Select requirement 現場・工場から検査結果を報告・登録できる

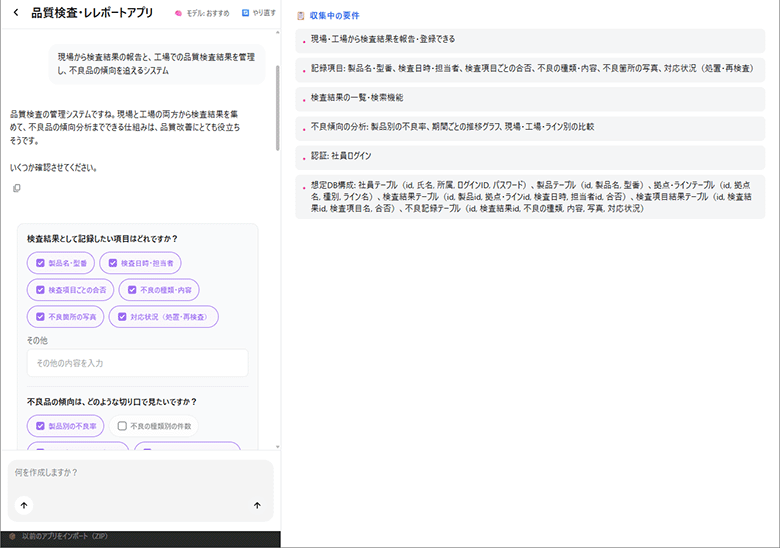tap(530, 40)
